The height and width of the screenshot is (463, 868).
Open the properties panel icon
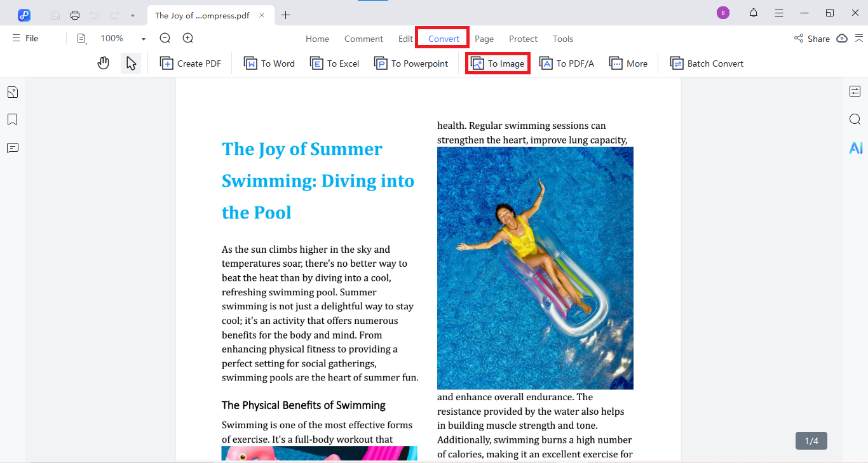pyautogui.click(x=855, y=91)
